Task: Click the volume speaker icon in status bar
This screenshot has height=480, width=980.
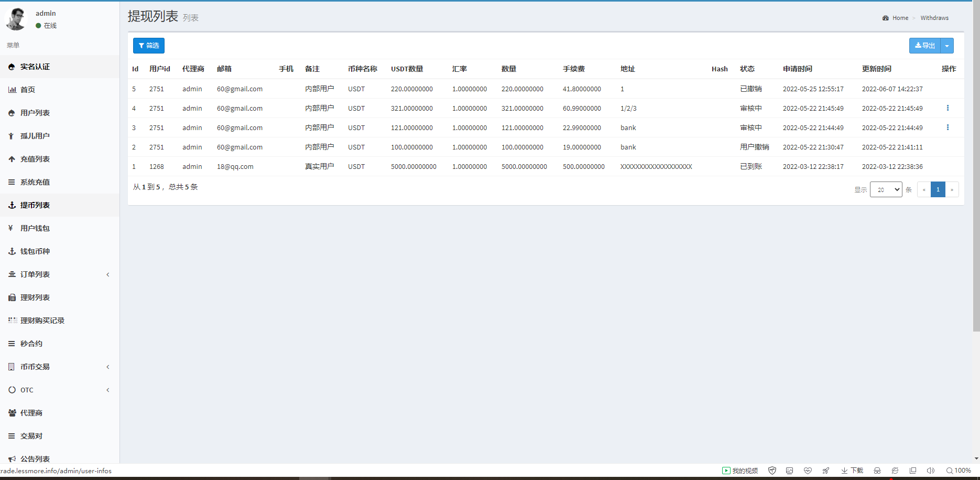Action: (x=930, y=471)
